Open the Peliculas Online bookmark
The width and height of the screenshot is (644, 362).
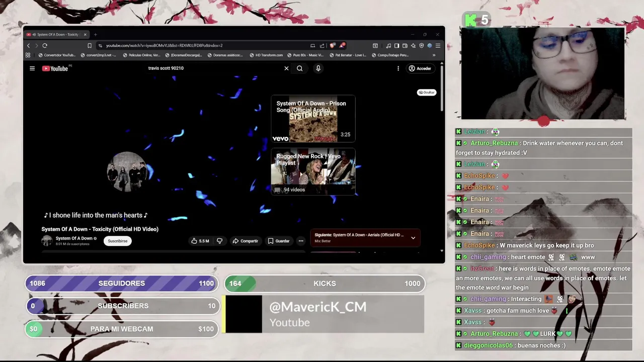142,55
